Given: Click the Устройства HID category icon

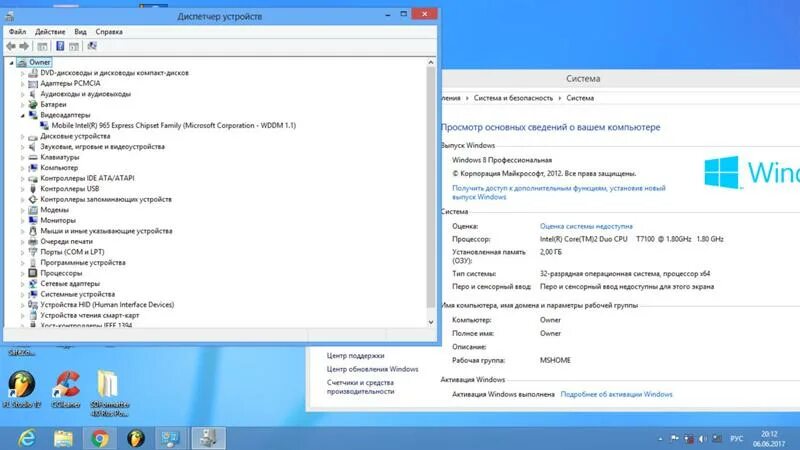Looking at the screenshot, I should (x=33, y=305).
